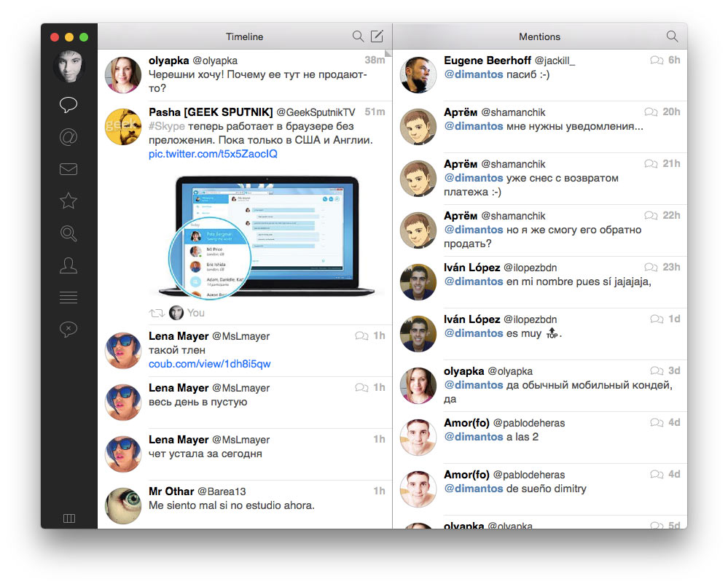728x587 pixels.
Task: Click 'Me siento mal si no estudio ahora.' tweet
Action: (232, 505)
